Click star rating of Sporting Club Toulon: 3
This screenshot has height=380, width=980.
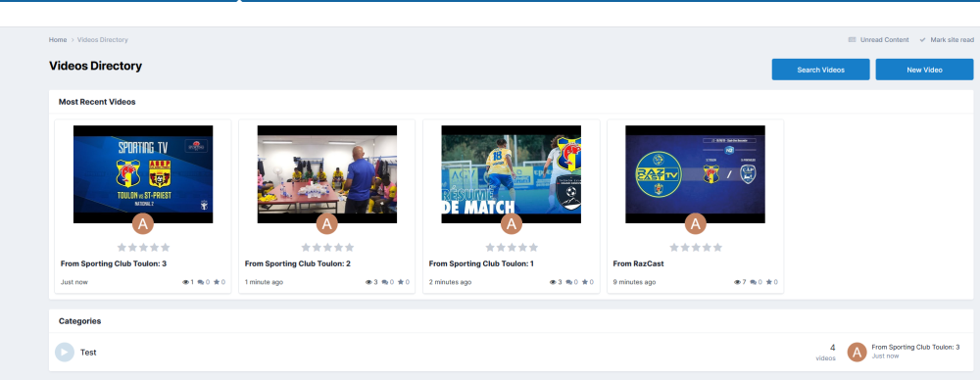pyautogui.click(x=143, y=248)
